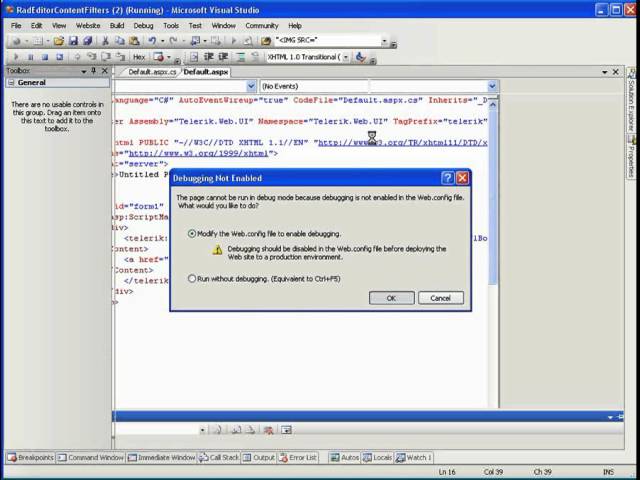Click the Redo arrow icon
The height and width of the screenshot is (480, 640).
tap(173, 41)
